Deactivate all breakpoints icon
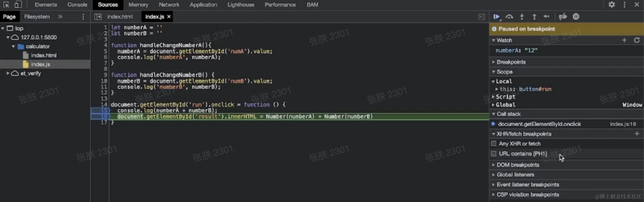Screen dimensions: 644x202 tap(563, 17)
